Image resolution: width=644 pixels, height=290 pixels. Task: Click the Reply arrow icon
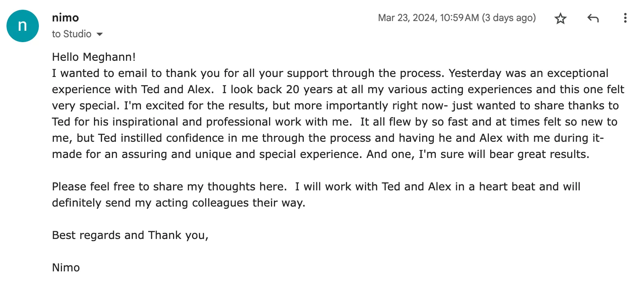[x=593, y=18]
